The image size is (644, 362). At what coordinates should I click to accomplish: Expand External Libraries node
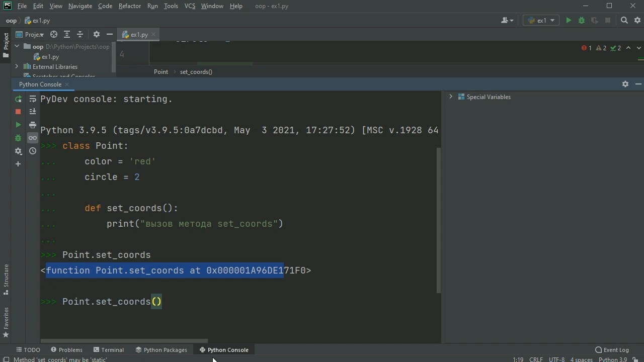17,66
